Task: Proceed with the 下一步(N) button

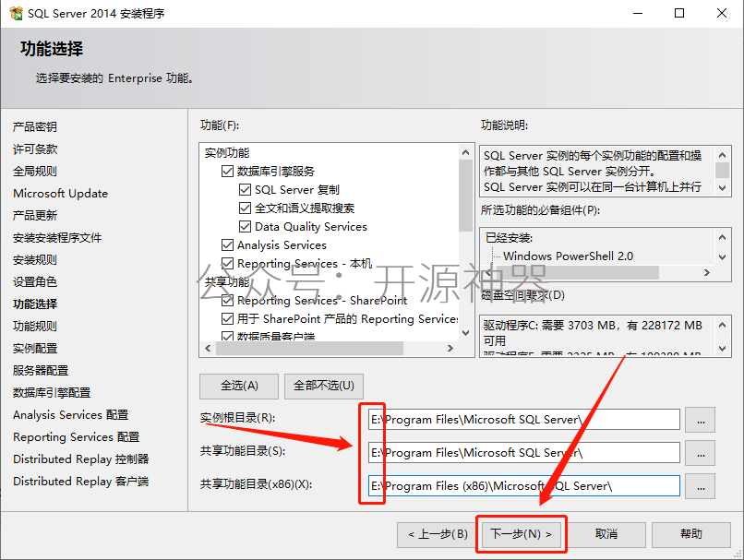Action: pyautogui.click(x=521, y=534)
